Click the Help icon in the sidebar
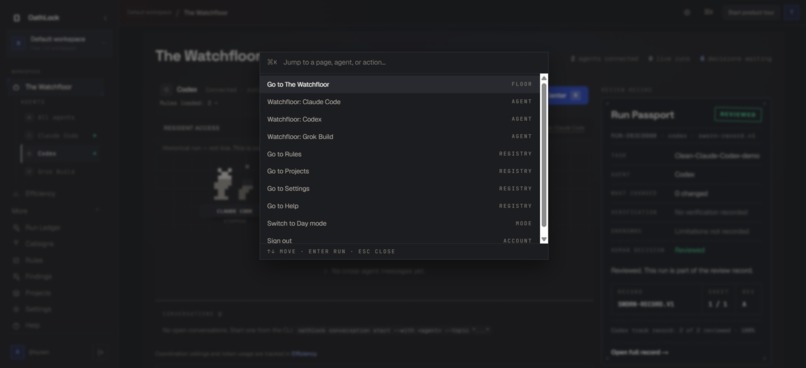 (16, 326)
